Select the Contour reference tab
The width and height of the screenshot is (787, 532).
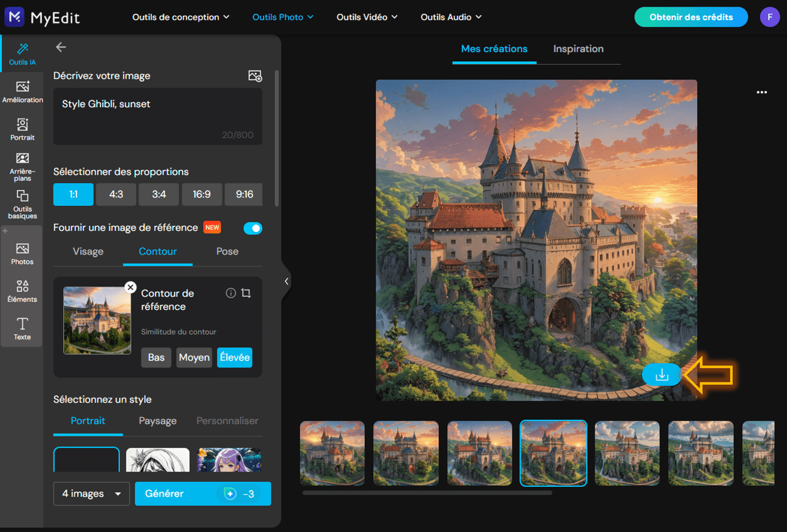pyautogui.click(x=157, y=252)
